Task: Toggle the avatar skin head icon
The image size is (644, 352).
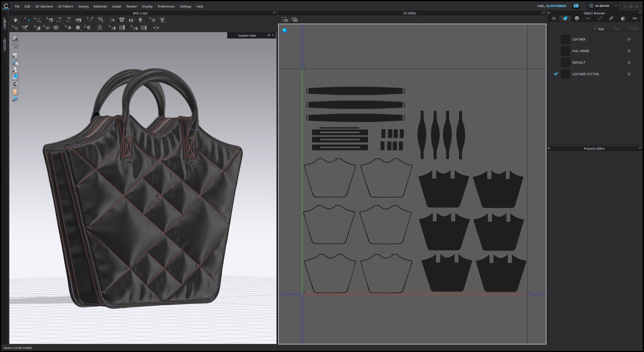Action: tap(15, 92)
